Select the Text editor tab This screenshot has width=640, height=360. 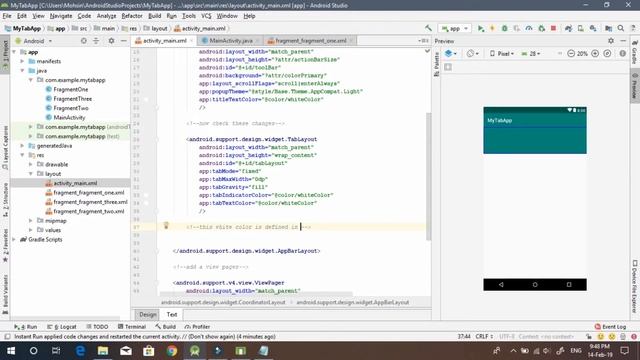click(172, 314)
